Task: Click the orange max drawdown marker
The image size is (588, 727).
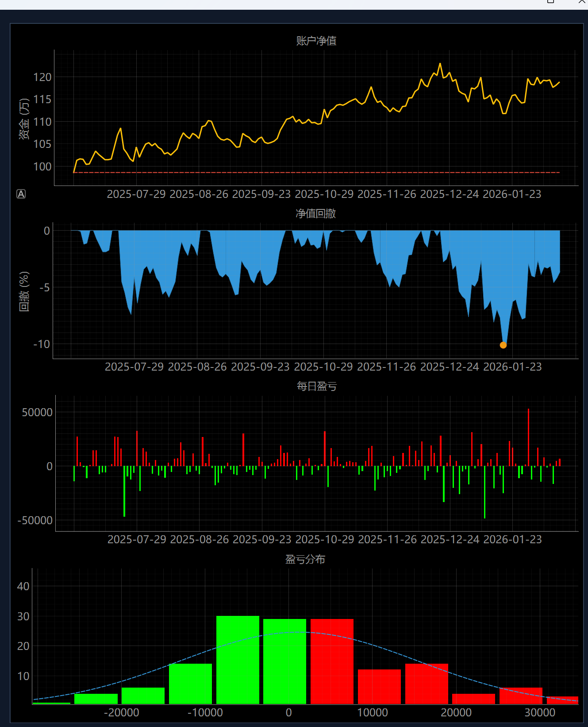Action: coord(503,345)
